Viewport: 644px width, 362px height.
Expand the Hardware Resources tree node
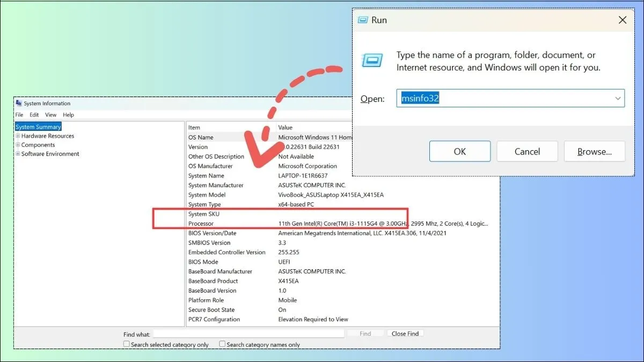[18, 136]
